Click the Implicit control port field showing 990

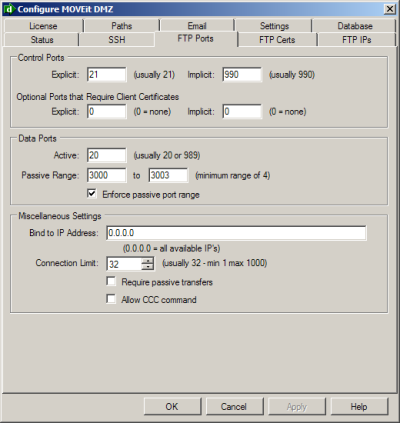pos(242,74)
